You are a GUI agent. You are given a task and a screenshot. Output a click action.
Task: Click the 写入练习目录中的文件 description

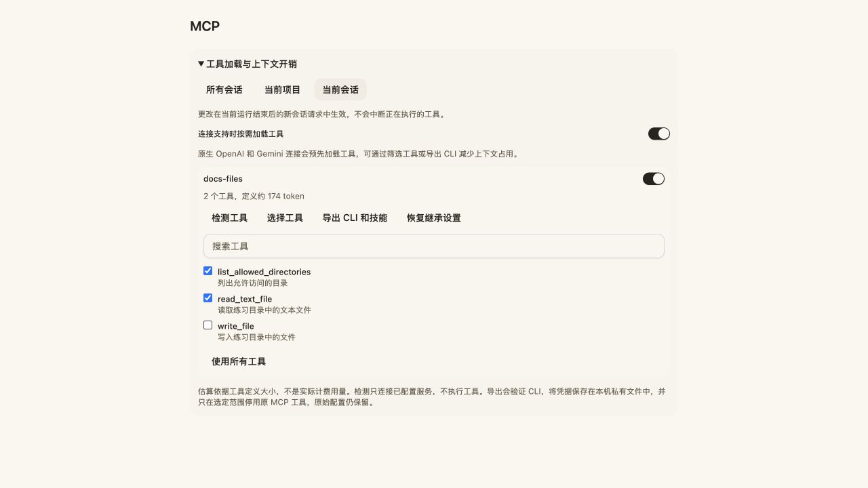[256, 337]
